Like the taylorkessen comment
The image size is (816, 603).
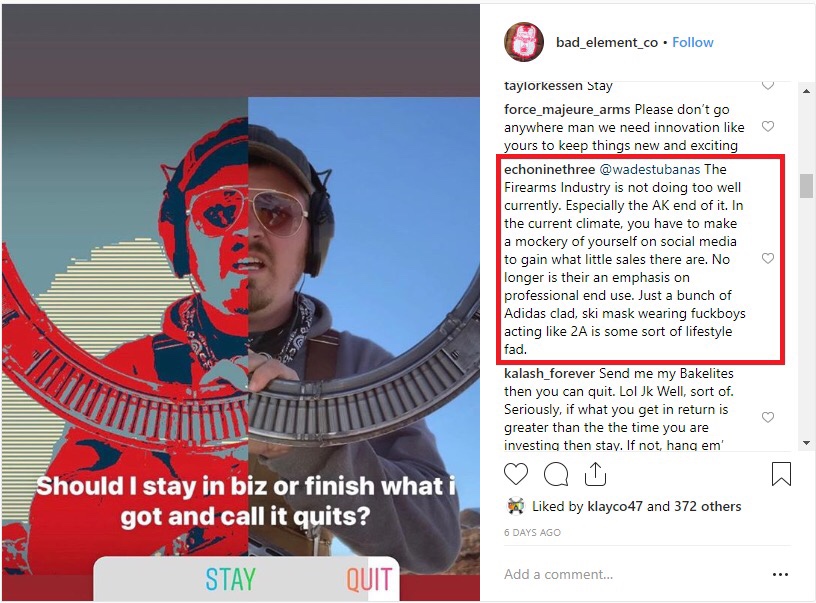(768, 85)
